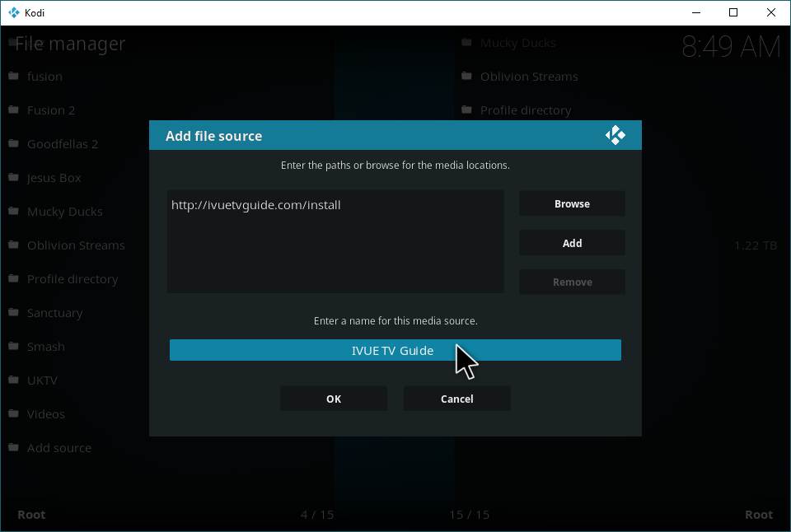Viewport: 791px width, 532px height.
Task: Click the folder icon beside UKTV
Action: coord(14,380)
